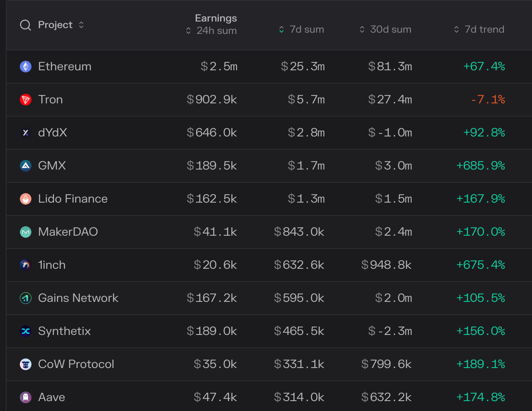Click Ethereum's +67.4% trend value
This screenshot has height=411, width=532.
(x=484, y=67)
